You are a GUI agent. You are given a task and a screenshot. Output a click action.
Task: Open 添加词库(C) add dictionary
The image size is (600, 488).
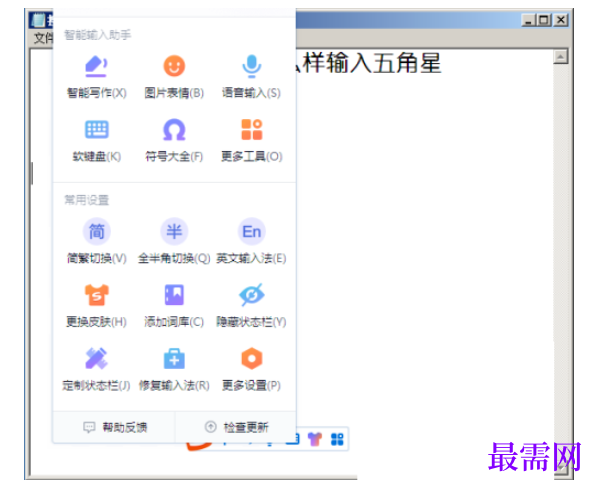174,305
